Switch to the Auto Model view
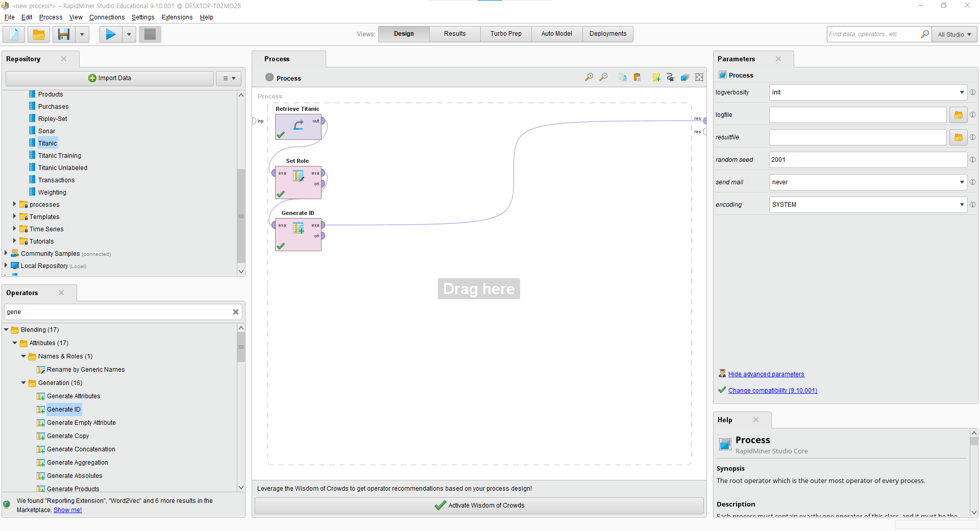 click(x=556, y=34)
